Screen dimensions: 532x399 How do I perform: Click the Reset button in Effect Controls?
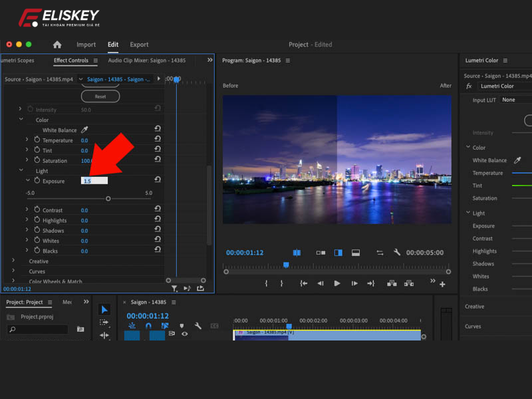tap(100, 96)
